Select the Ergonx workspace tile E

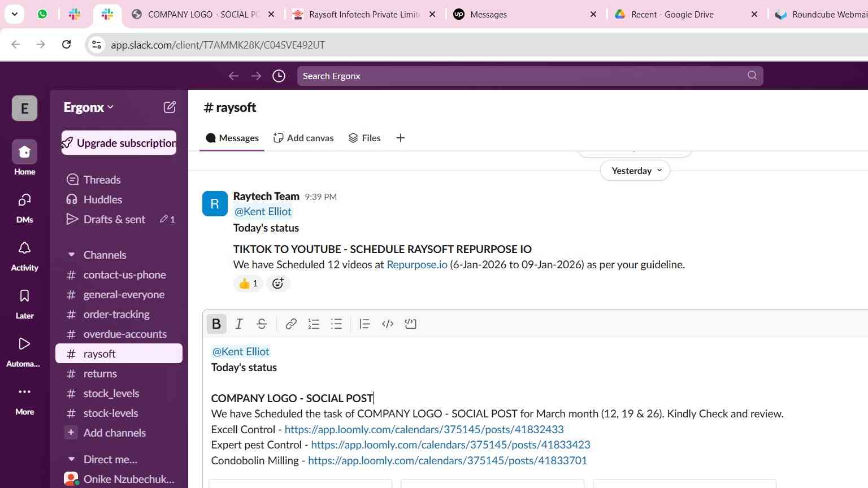(24, 108)
